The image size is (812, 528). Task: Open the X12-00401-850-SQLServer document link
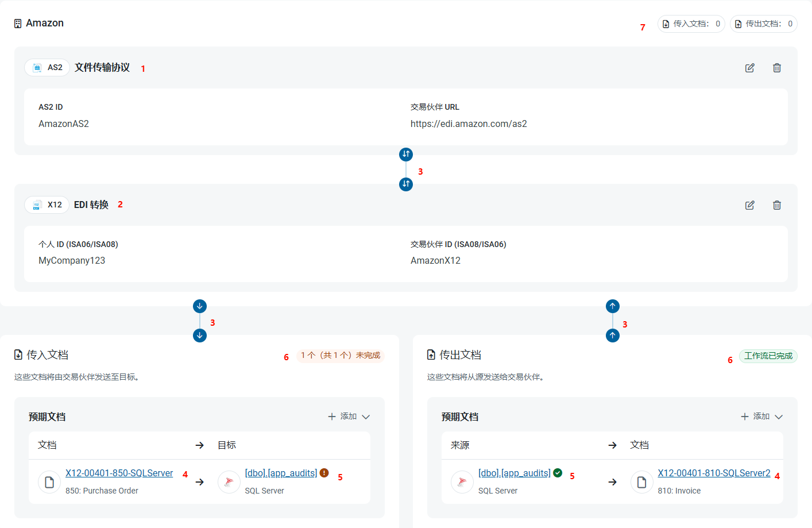[119, 473]
